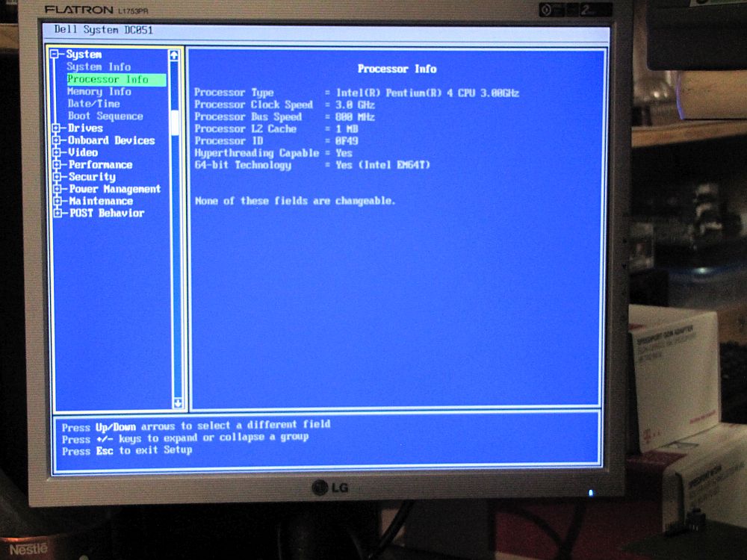Click the Processor Clock Speed '3.0 GHz' value
747x560 pixels.
355,105
